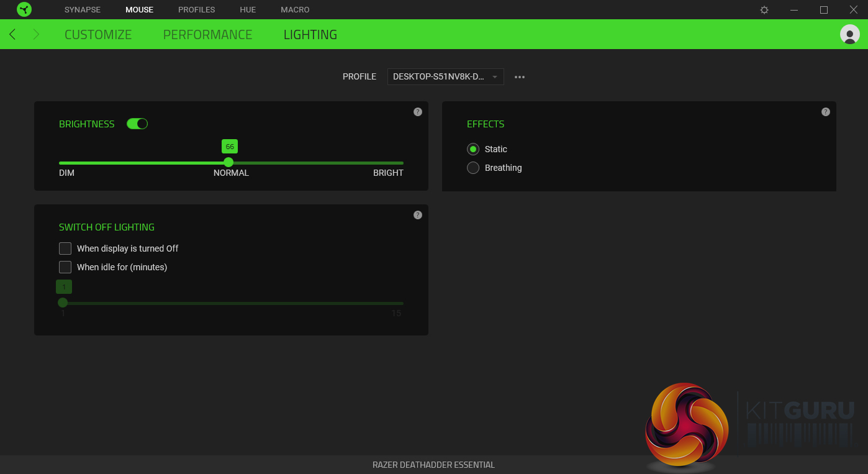Screen dimensions: 868x474
Task: Go to the Customize subtab
Action: [98, 35]
